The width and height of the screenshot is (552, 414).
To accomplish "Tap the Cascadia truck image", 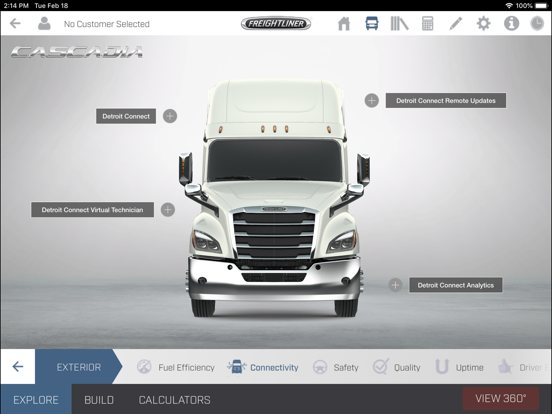I will [274, 198].
